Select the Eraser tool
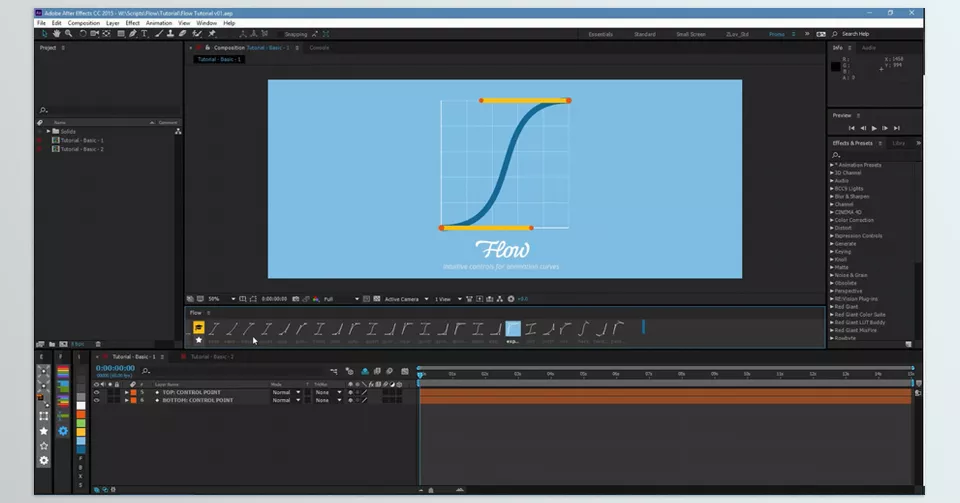 point(182,34)
